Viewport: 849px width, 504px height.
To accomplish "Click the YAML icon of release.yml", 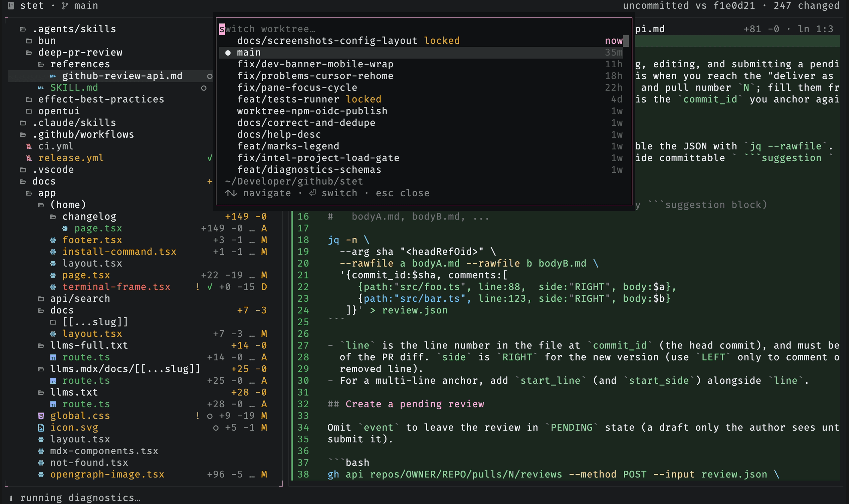I will 29,158.
